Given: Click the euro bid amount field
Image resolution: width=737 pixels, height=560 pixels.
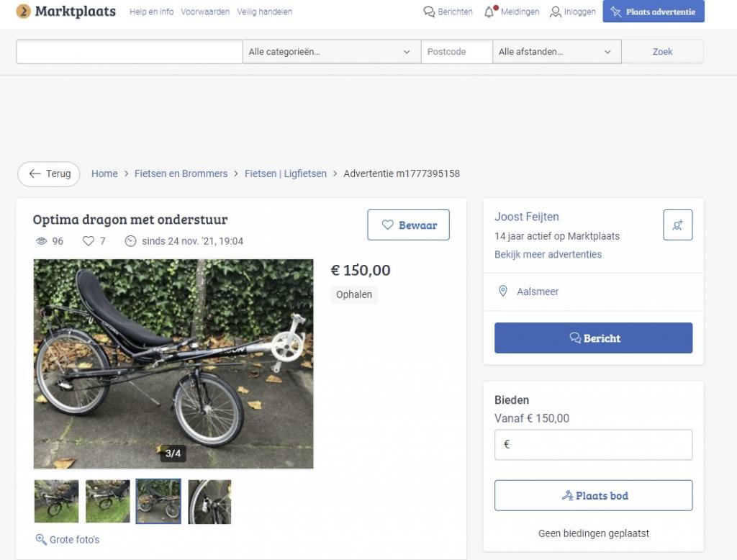Looking at the screenshot, I should point(593,444).
